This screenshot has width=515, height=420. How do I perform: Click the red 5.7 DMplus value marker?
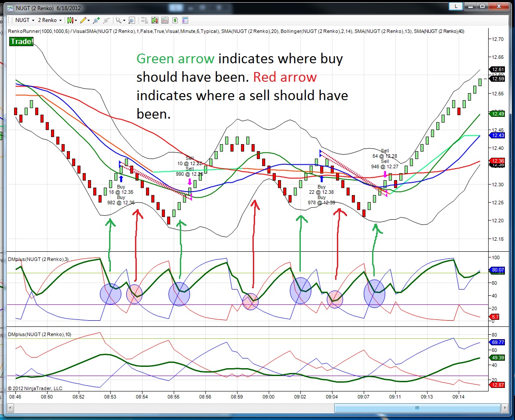tap(495, 317)
